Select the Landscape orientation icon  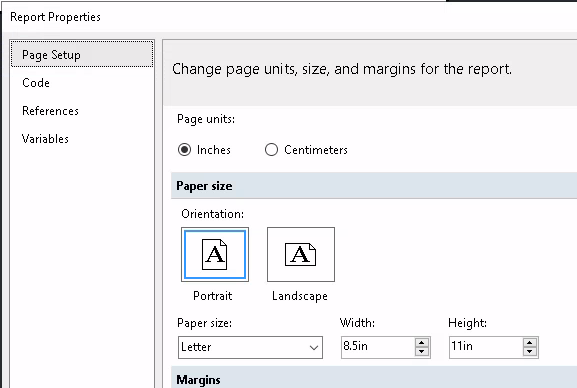tap(301, 254)
